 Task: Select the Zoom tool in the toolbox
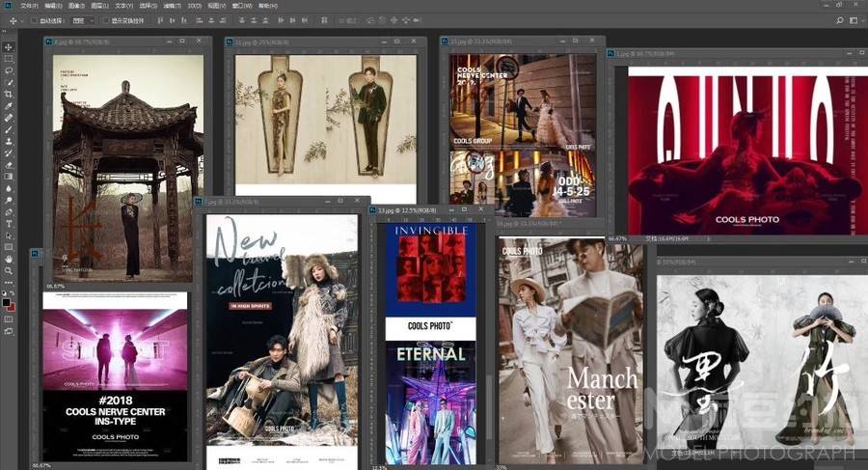pyautogui.click(x=9, y=270)
